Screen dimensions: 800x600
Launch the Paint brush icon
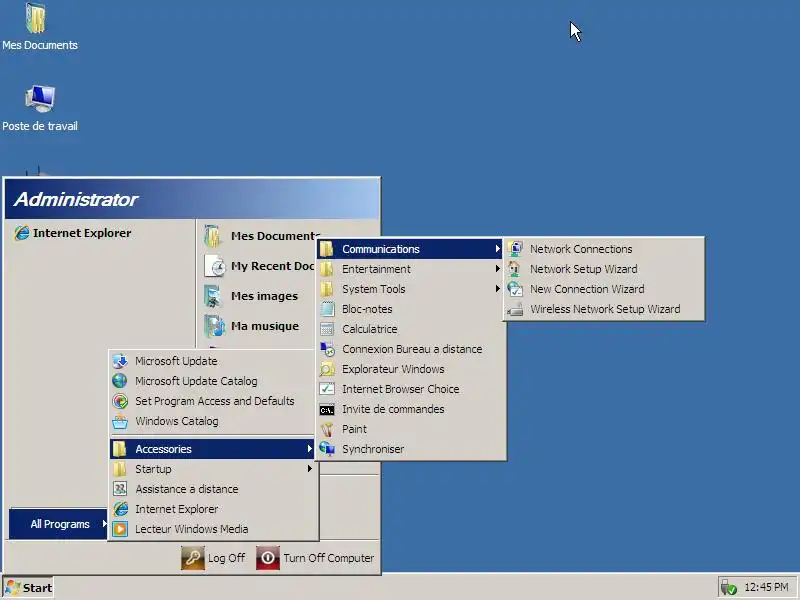[327, 429]
